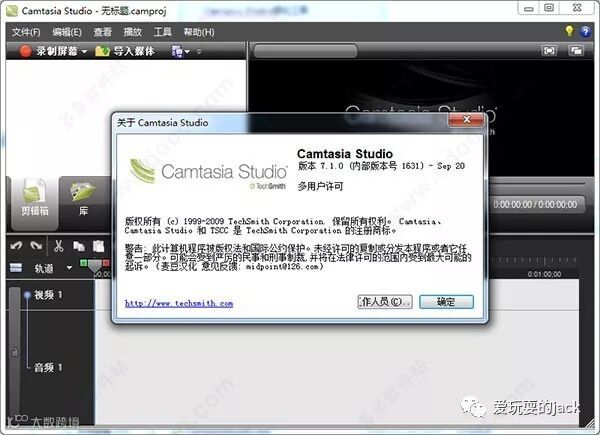Click the 作人员(C) credits button

385,301
